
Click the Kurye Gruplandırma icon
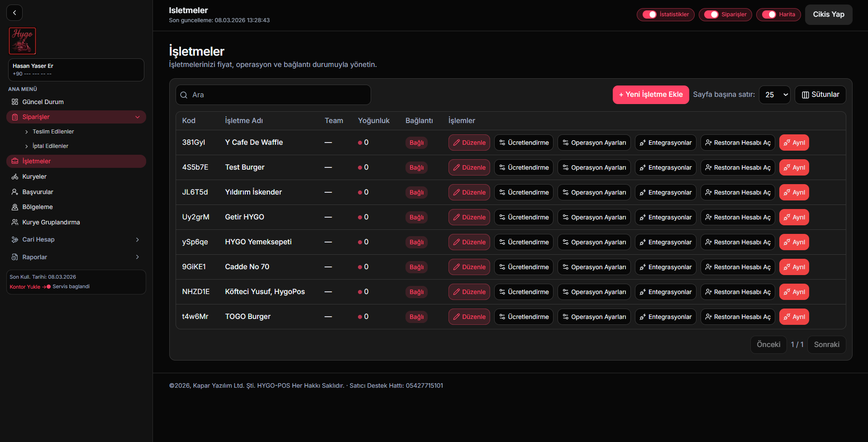(x=15, y=223)
